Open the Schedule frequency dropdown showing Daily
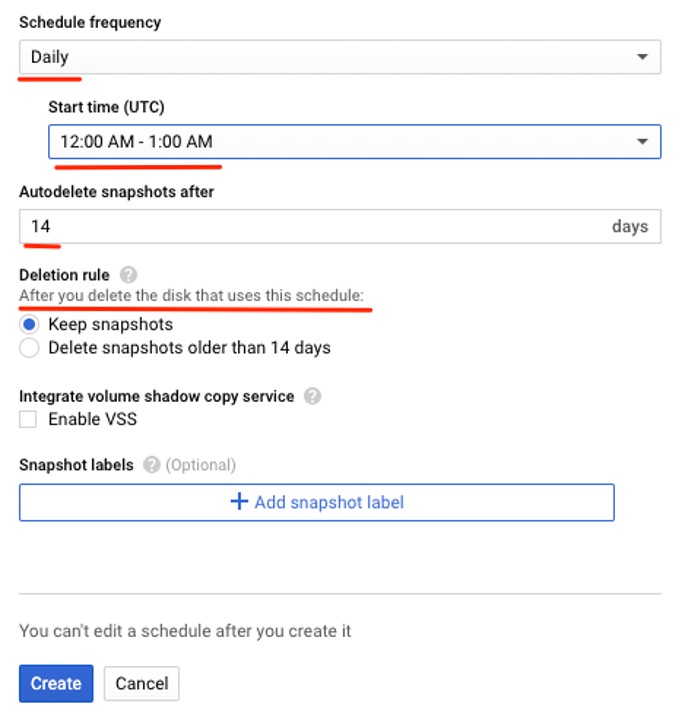 pyautogui.click(x=330, y=57)
